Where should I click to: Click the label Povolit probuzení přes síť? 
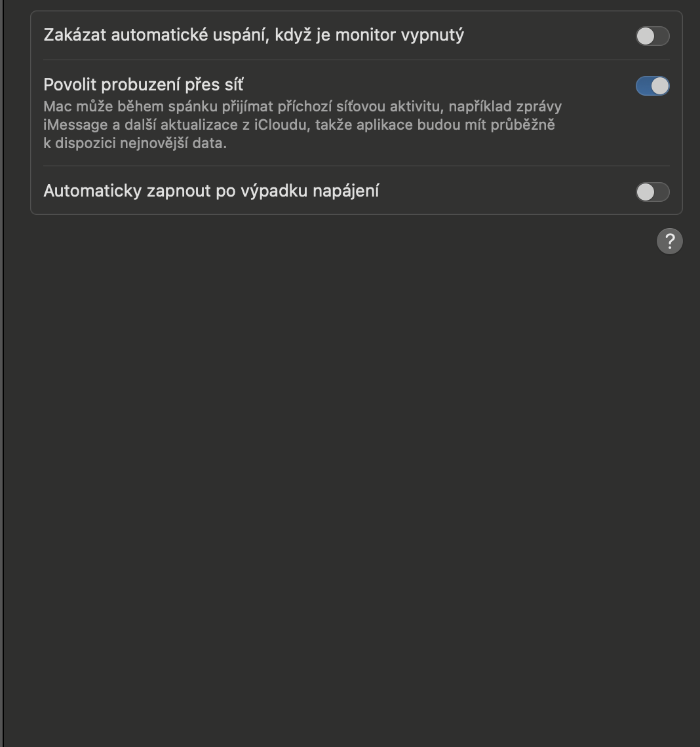143,85
